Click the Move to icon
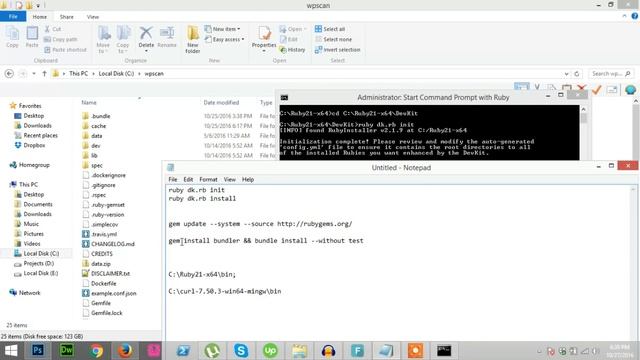This screenshot has height=360, width=640. click(103, 40)
